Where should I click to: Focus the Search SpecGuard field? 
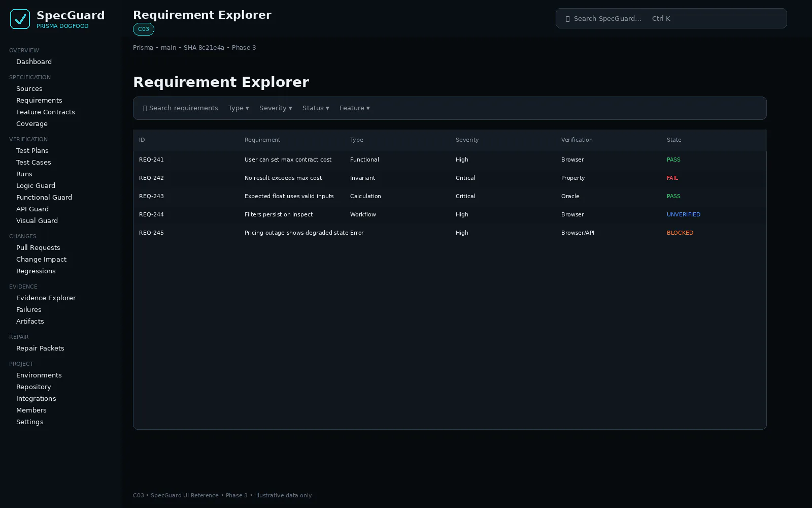pos(671,18)
